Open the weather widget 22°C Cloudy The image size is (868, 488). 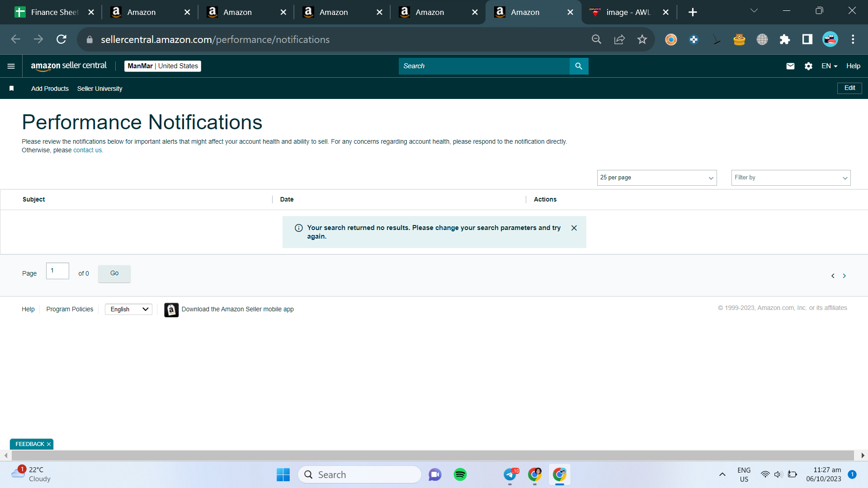pyautogui.click(x=32, y=474)
